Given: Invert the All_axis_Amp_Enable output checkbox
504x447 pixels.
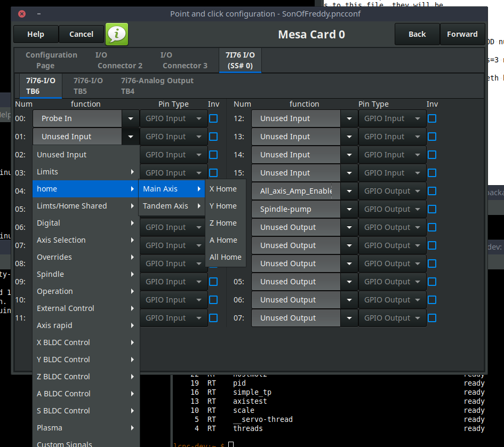Looking at the screenshot, I should [432, 191].
